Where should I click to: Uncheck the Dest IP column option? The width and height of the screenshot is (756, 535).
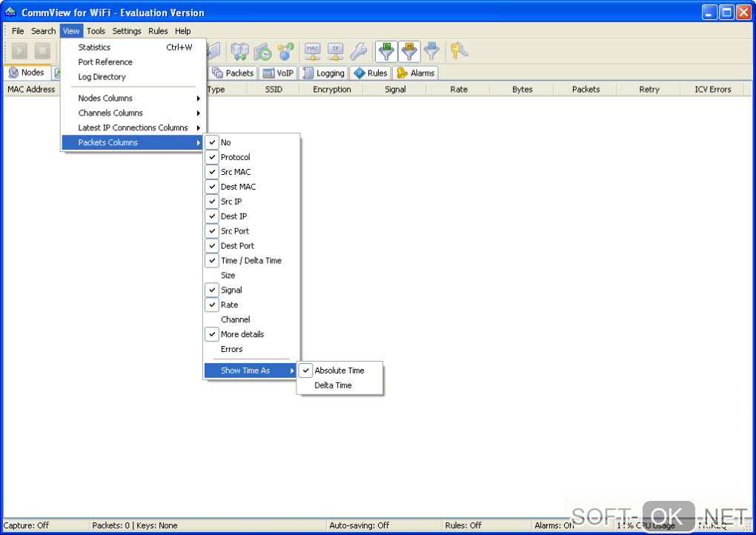click(x=251, y=216)
